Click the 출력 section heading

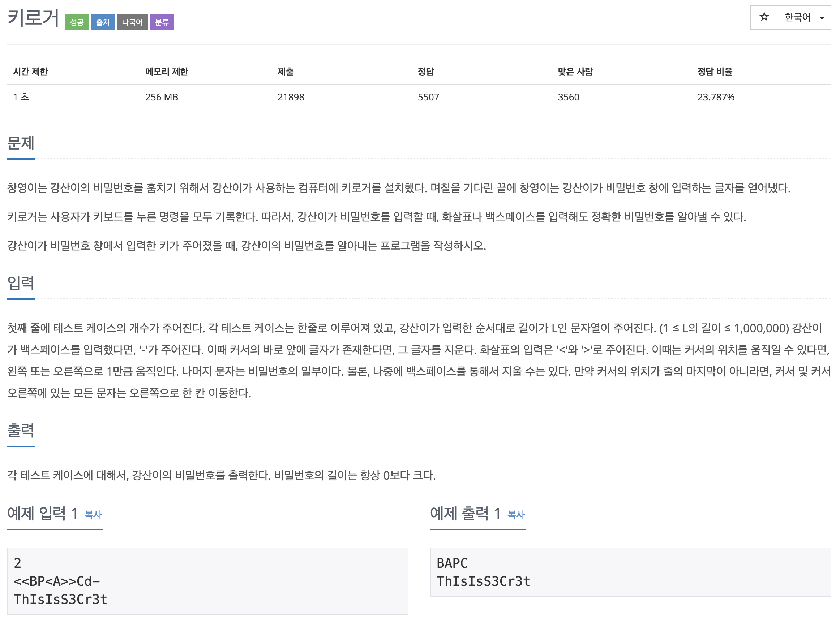pos(21,431)
